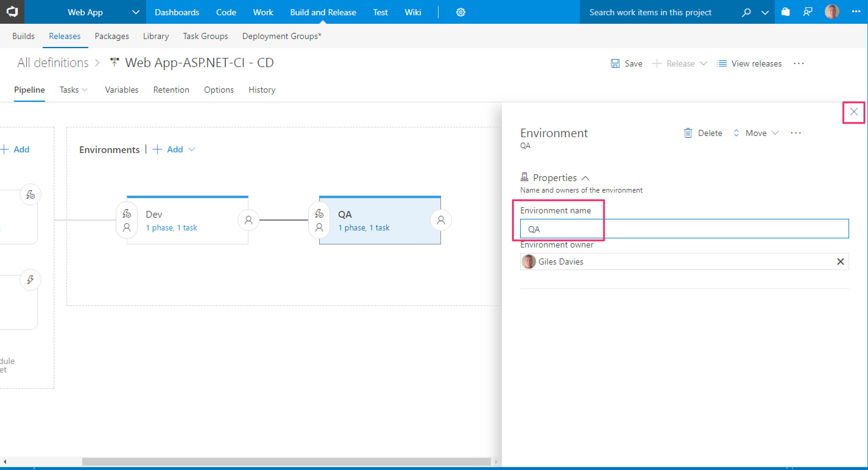Image resolution: width=868 pixels, height=470 pixels.
Task: Click QA pre-deployment conditions icon
Action: 319,213
